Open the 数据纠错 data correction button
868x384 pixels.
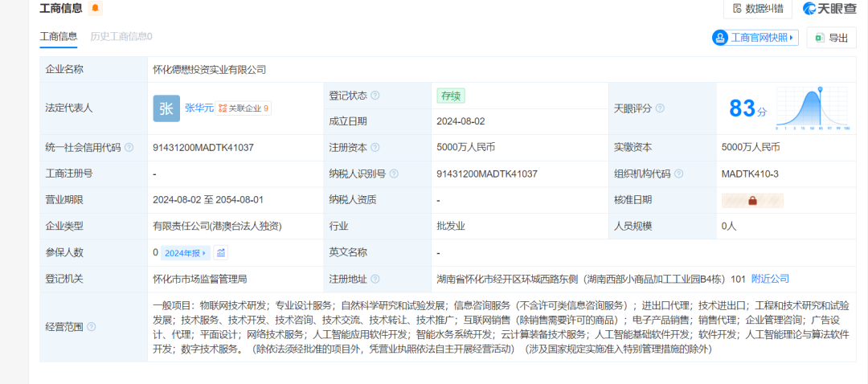(758, 9)
